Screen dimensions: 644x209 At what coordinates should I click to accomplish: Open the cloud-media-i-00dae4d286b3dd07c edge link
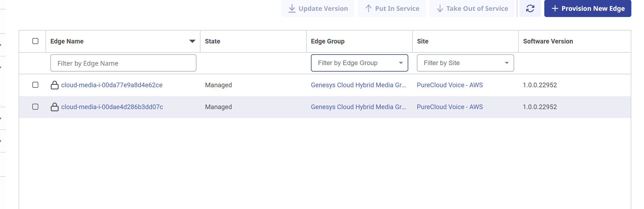[x=112, y=107]
